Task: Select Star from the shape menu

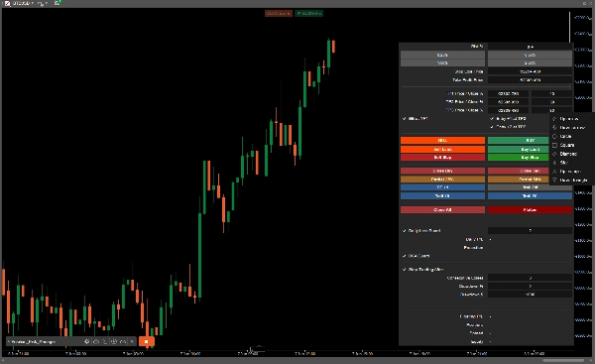Action: click(x=571, y=163)
